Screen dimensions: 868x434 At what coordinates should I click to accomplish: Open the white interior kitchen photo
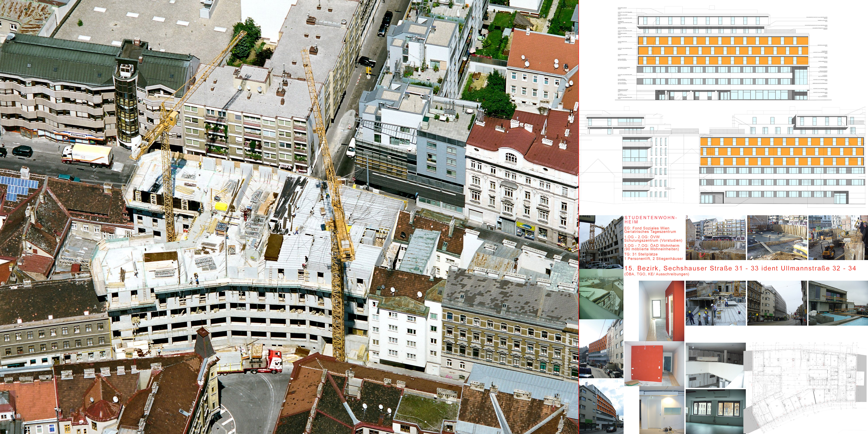[715, 365]
